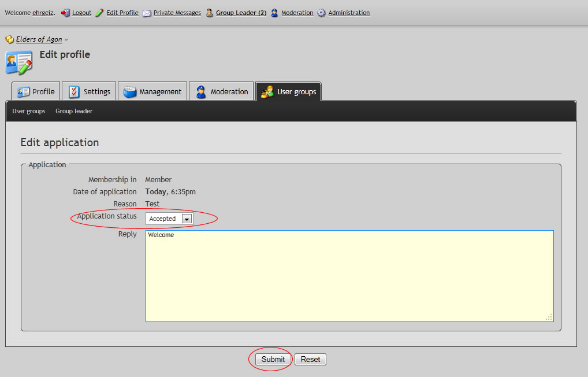Switch to the Profile tab
The height and width of the screenshot is (377, 588).
coord(36,91)
